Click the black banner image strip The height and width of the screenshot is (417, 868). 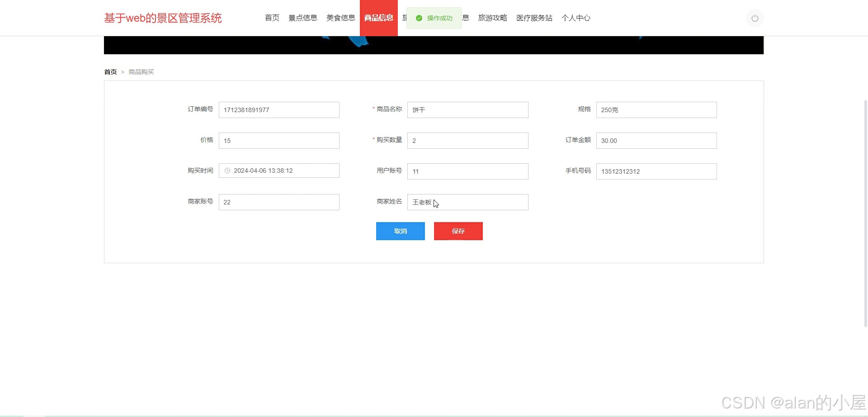(x=434, y=45)
